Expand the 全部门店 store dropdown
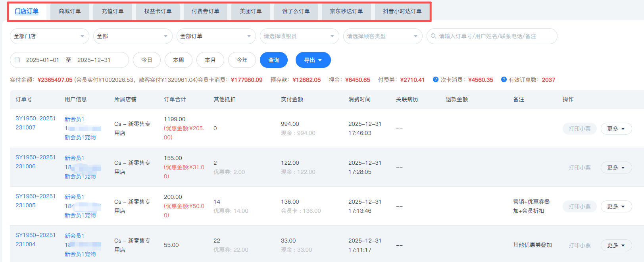644x262 pixels. tap(49, 36)
